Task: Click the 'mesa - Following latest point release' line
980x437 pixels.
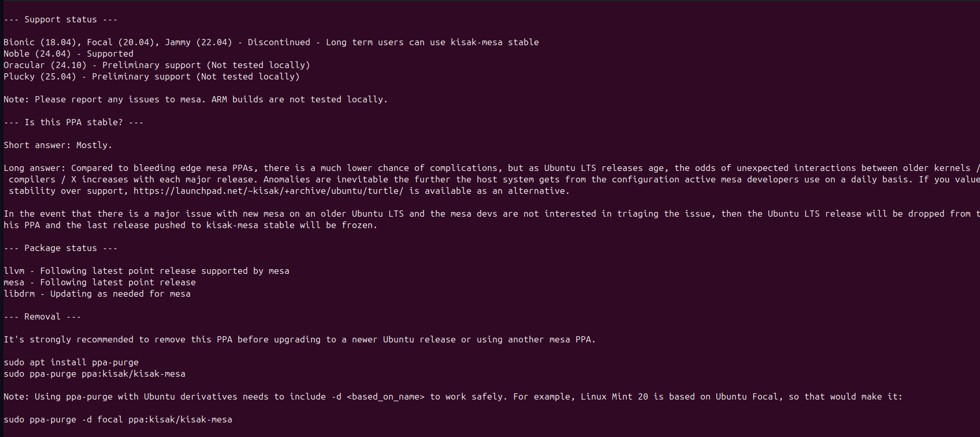Action: coord(100,282)
